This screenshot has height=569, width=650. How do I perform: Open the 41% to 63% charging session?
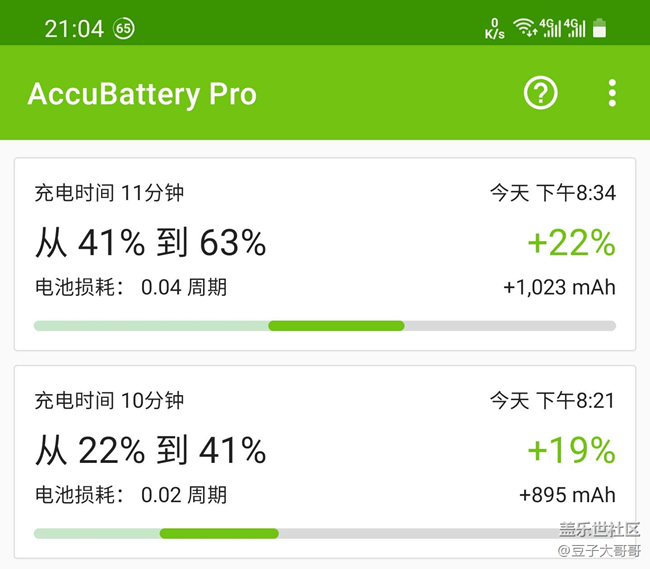[325, 254]
